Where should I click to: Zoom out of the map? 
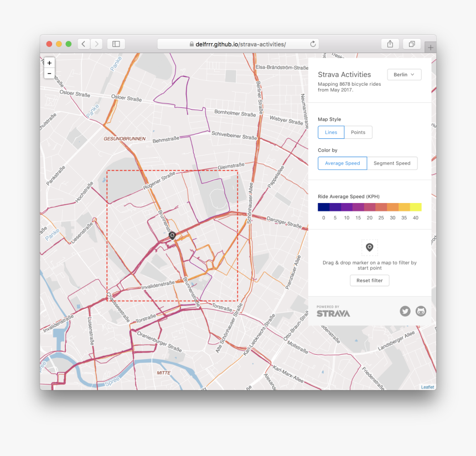tap(49, 74)
